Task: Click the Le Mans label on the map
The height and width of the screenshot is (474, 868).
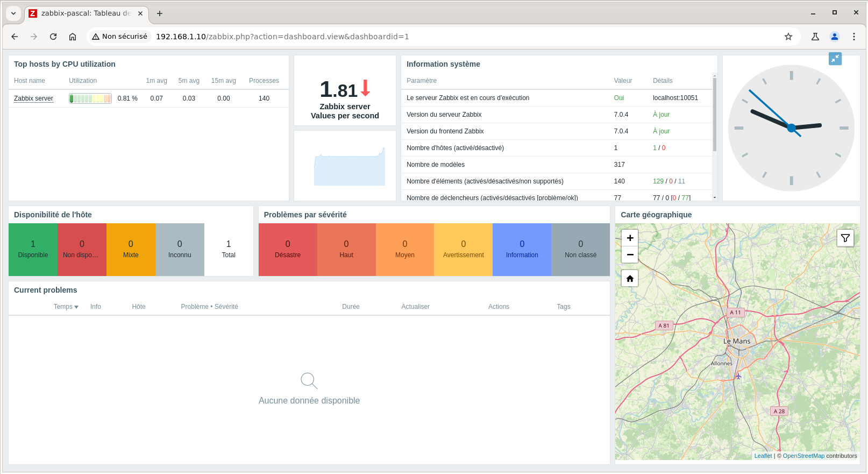Action: (737, 341)
